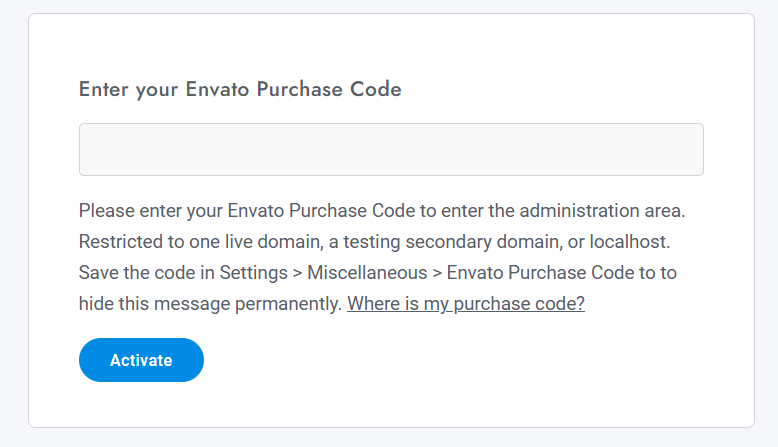This screenshot has width=778, height=447.
Task: Click the word "Miscellaneous" in the instructions
Action: click(367, 273)
